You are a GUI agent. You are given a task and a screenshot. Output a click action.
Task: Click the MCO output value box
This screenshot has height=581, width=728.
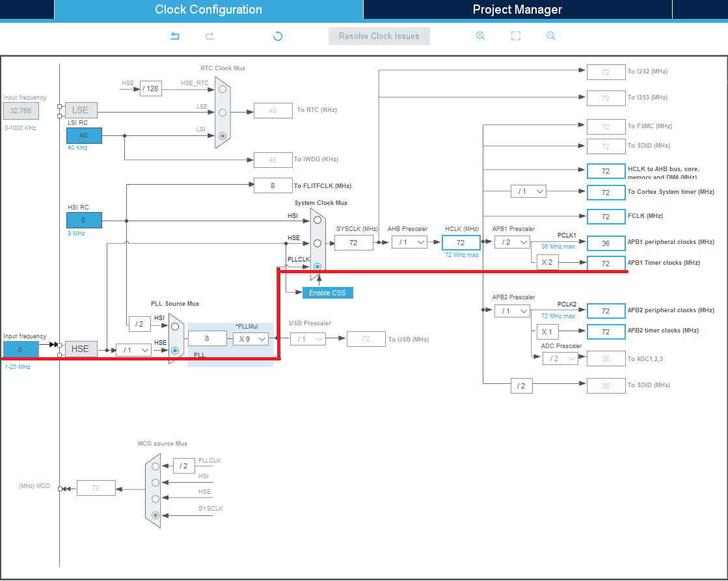[x=96, y=488]
